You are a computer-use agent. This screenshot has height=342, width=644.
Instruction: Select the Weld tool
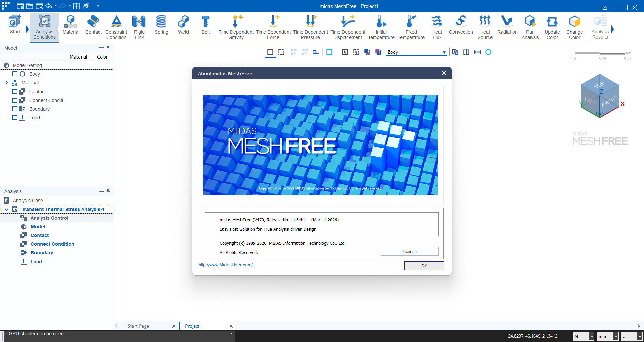[x=183, y=25]
